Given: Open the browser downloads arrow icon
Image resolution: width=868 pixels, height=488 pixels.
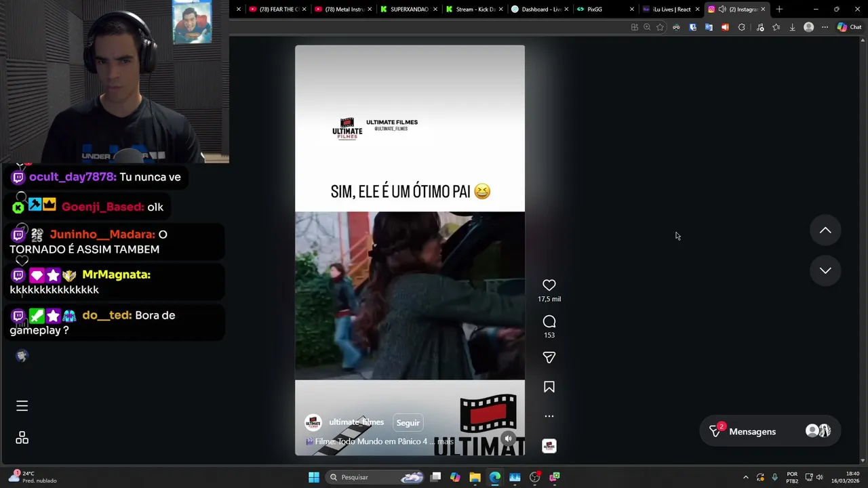Looking at the screenshot, I should pyautogui.click(x=792, y=27).
